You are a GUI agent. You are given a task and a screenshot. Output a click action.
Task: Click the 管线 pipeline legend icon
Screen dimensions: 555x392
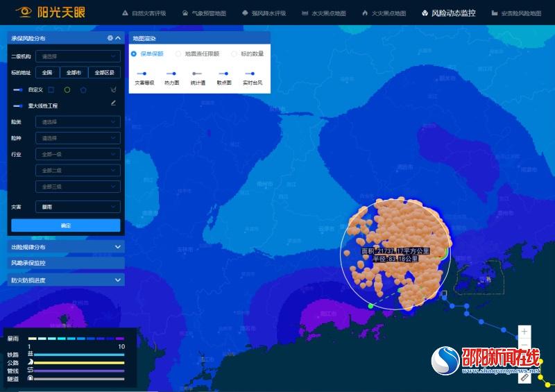(x=31, y=370)
